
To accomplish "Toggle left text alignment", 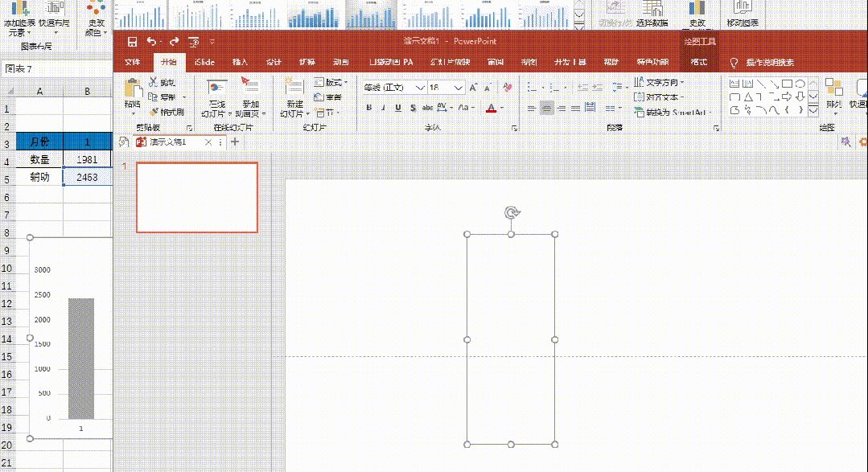I will [532, 109].
